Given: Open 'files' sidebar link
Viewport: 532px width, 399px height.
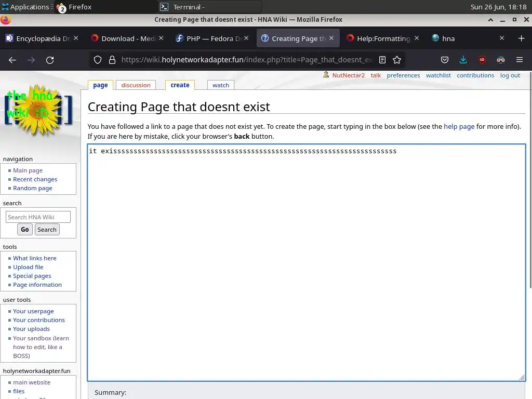Looking at the screenshot, I should (19, 391).
